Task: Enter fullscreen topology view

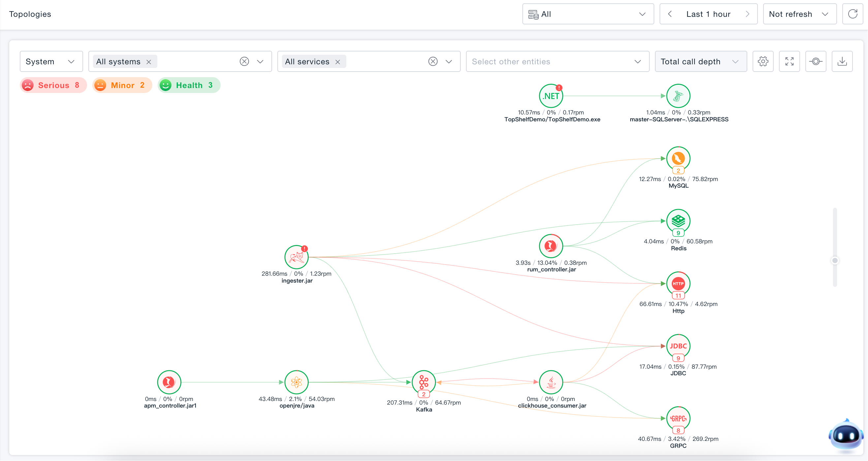Action: 789,61
